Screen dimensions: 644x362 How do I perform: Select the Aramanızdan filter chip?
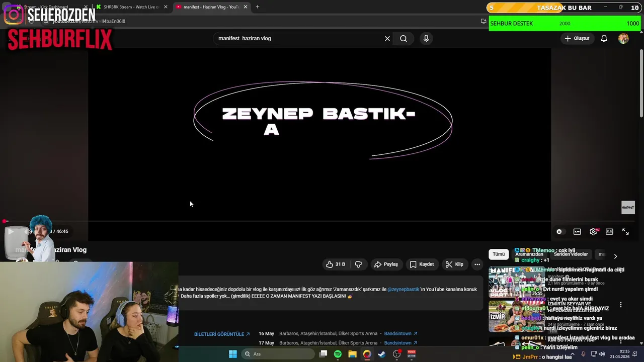click(529, 254)
